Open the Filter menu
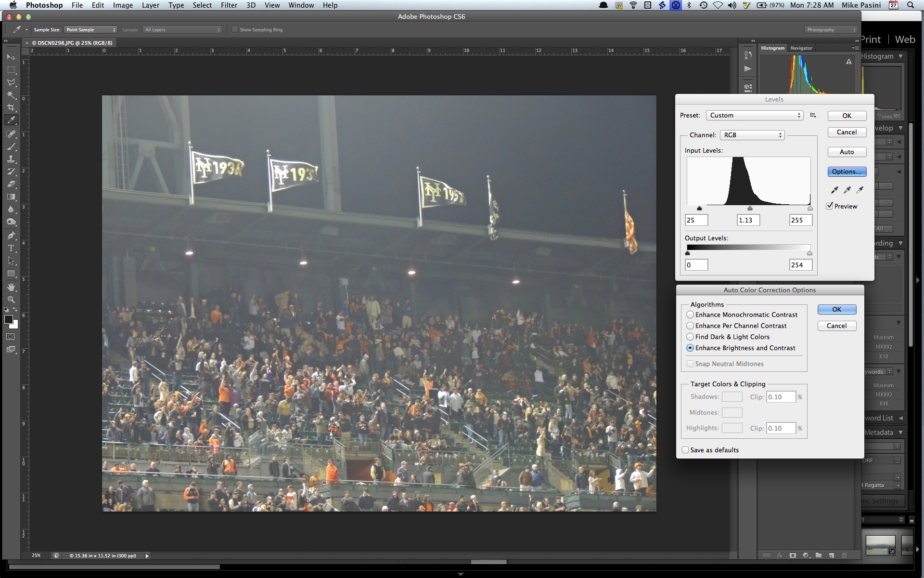 pyautogui.click(x=229, y=5)
